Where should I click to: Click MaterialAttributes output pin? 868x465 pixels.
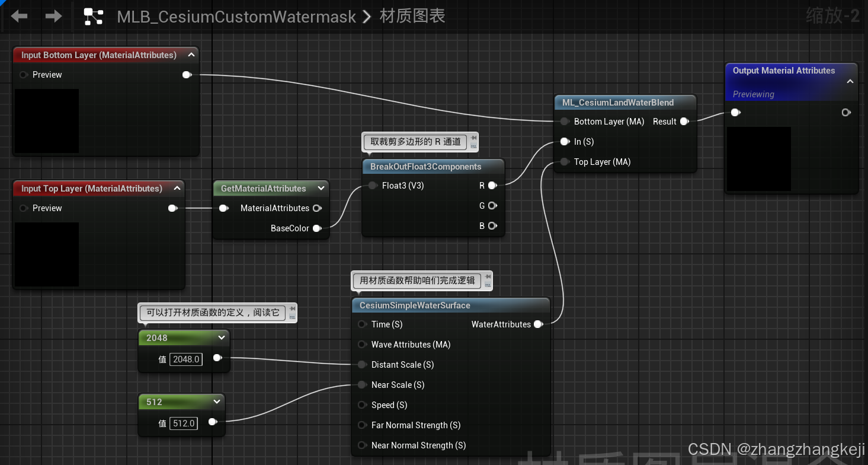click(x=318, y=208)
